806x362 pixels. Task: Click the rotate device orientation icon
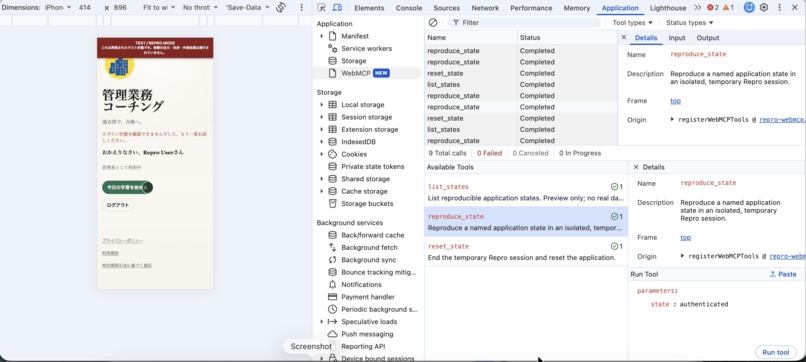click(281, 8)
